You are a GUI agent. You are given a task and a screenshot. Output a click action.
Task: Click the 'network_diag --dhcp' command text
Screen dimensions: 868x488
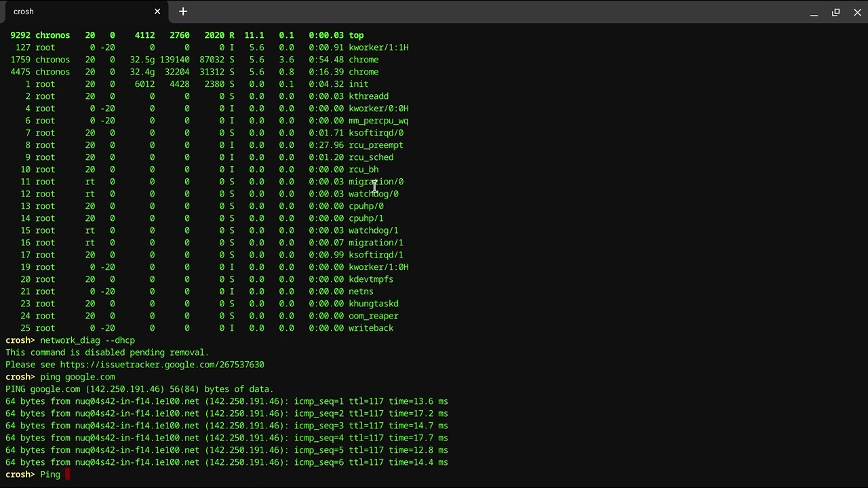coord(87,340)
